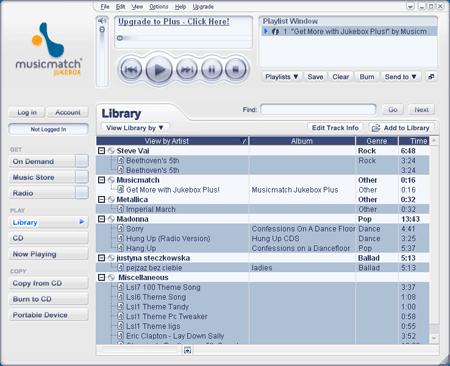Click the Burn button under playlist
The height and width of the screenshot is (366, 450).
click(367, 77)
